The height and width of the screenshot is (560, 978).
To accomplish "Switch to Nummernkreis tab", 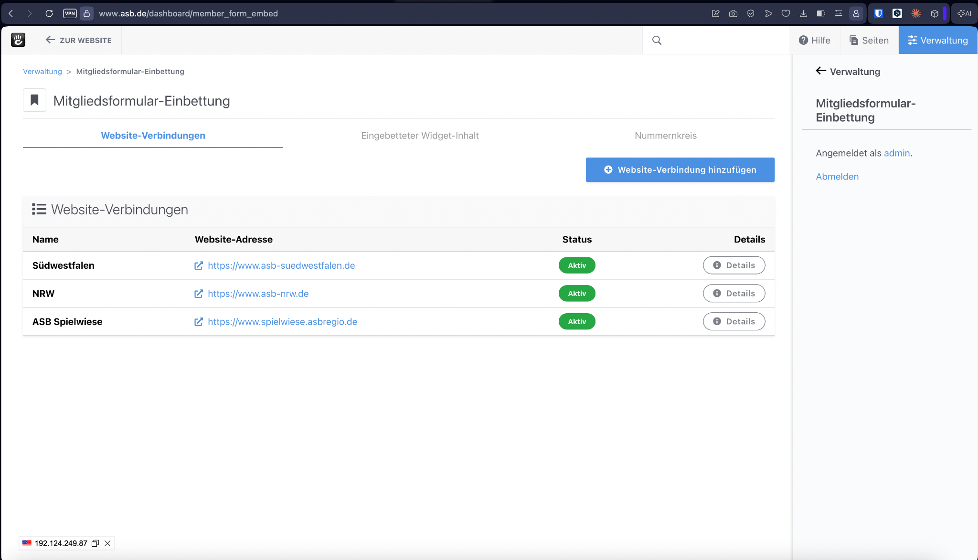I will (666, 136).
